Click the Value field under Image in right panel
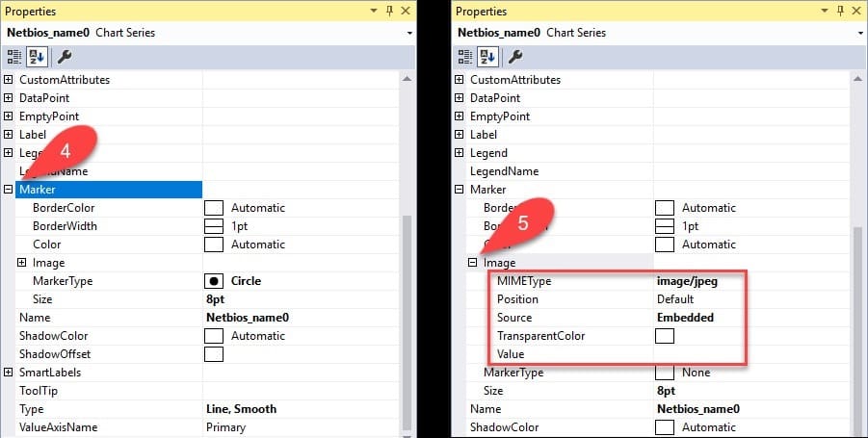The height and width of the screenshot is (438, 868). pos(750,354)
